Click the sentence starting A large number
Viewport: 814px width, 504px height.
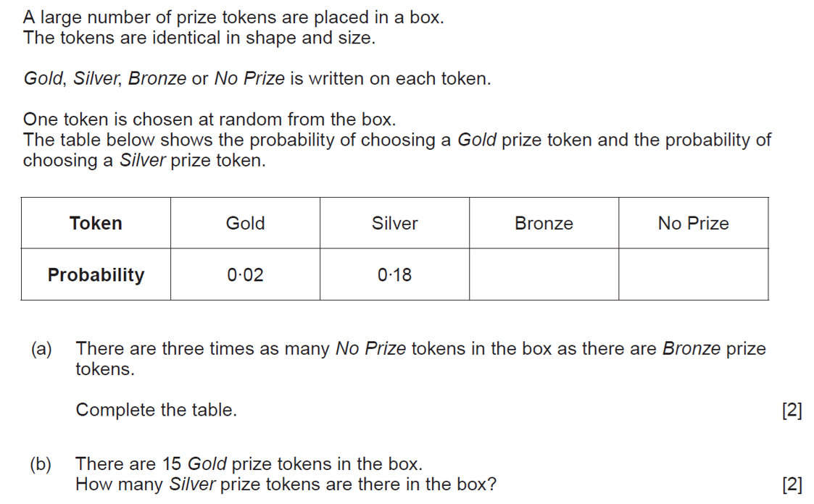click(233, 17)
